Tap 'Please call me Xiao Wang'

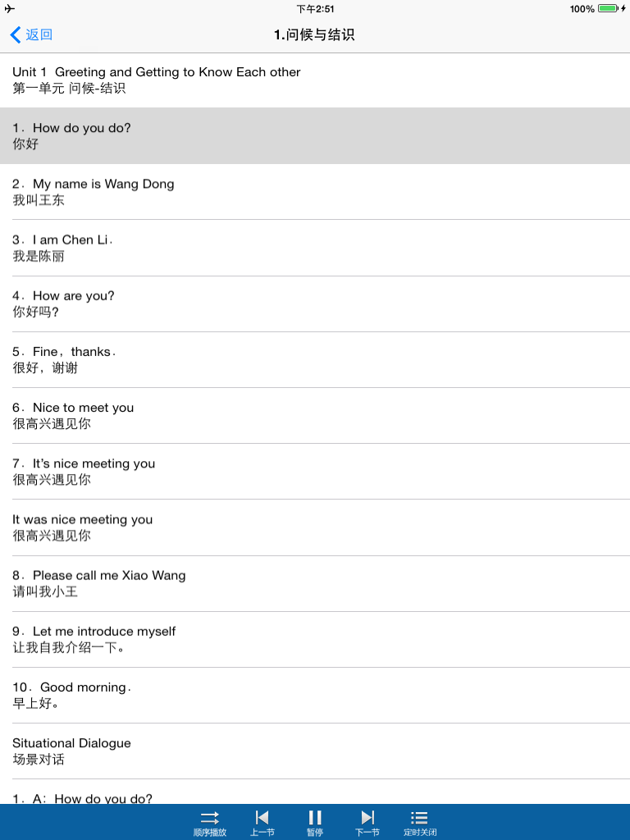coord(315,583)
